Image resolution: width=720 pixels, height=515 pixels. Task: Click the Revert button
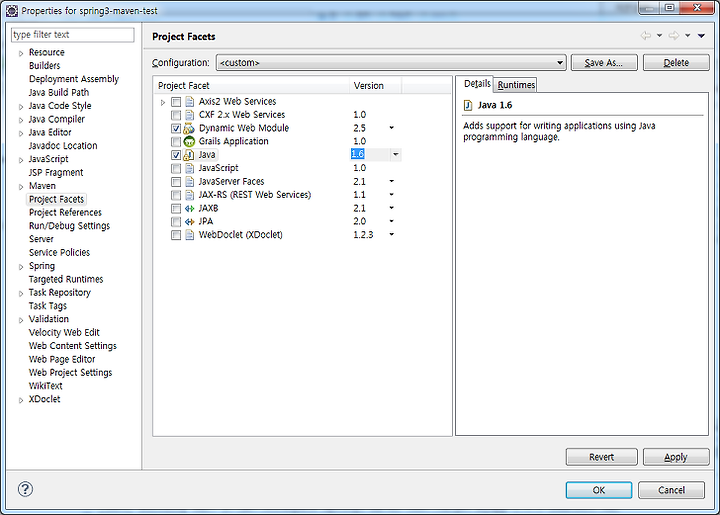point(602,457)
